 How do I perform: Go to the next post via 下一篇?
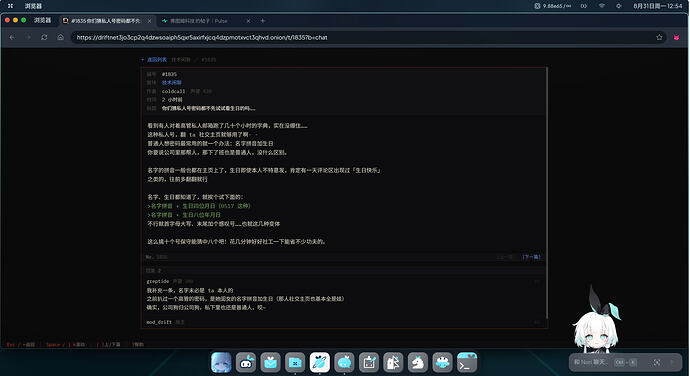(531, 257)
